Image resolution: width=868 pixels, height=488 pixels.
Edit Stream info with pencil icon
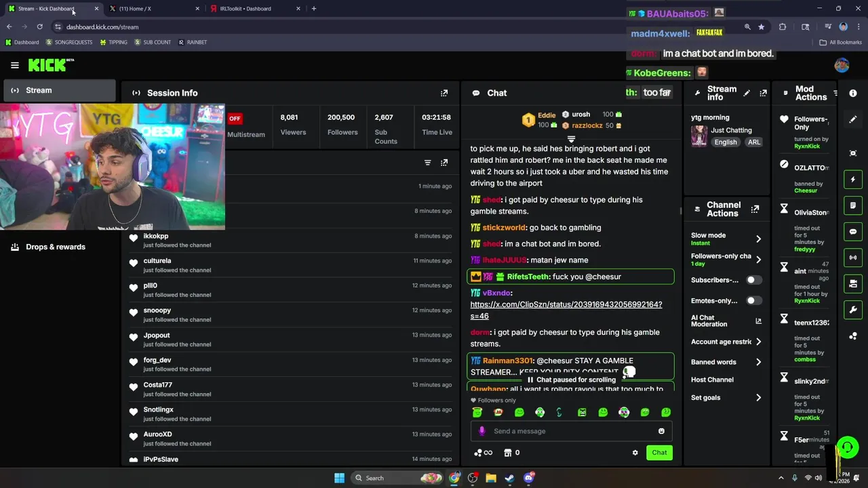[x=747, y=93]
